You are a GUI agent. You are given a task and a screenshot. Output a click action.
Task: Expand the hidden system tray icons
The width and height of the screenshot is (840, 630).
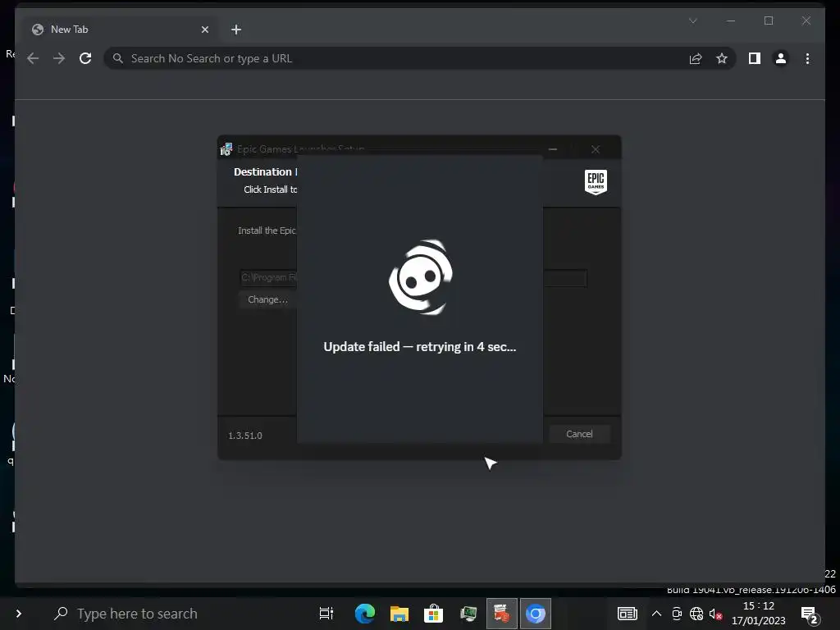(656, 614)
